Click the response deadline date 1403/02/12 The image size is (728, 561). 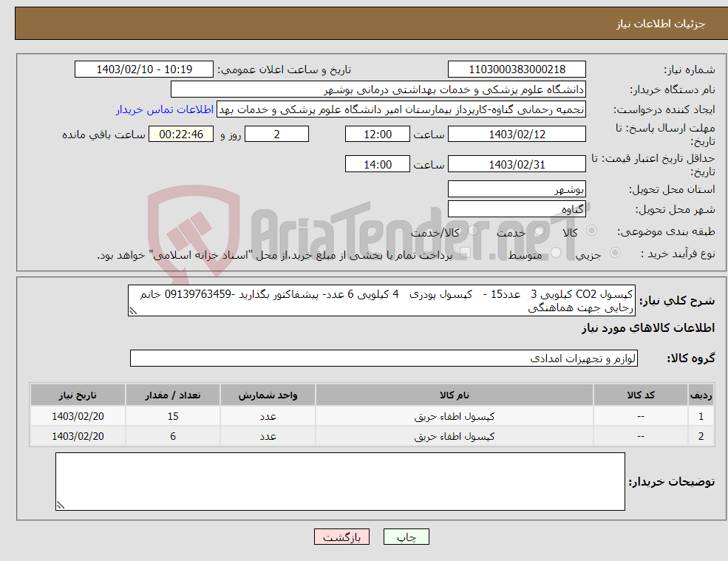pyautogui.click(x=517, y=135)
